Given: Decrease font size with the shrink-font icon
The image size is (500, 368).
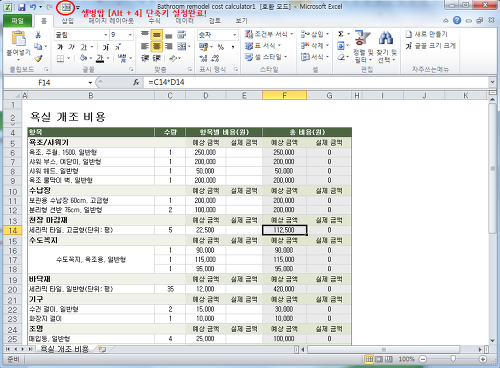Looking at the screenshot, I should (118, 47).
